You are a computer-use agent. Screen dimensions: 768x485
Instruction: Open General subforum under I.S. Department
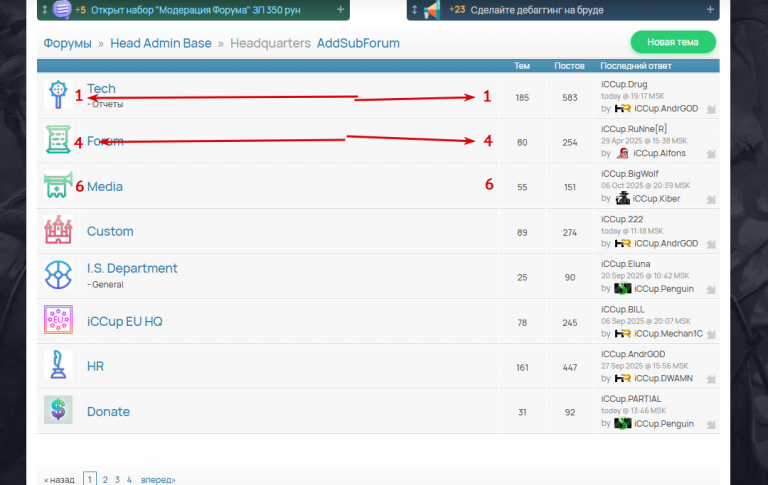click(x=108, y=285)
